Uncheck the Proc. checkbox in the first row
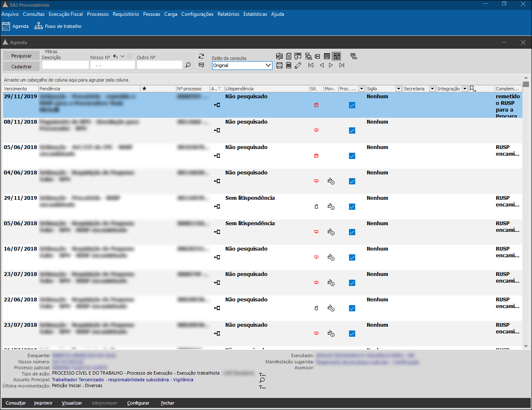The width and height of the screenshot is (532, 410). click(352, 105)
